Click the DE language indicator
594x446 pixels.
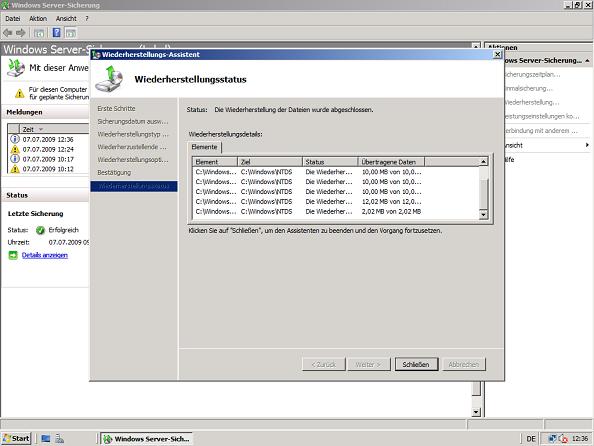(531, 439)
